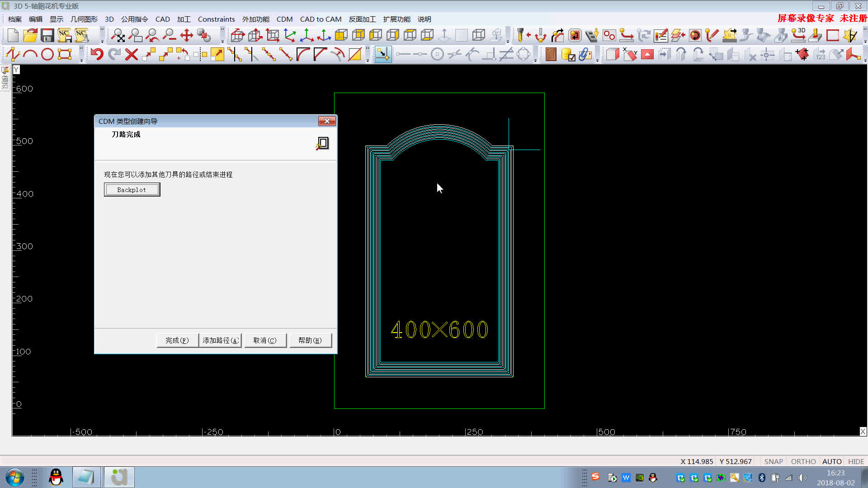Click the red X delete icon
The height and width of the screenshot is (488, 868).
pyautogui.click(x=131, y=54)
